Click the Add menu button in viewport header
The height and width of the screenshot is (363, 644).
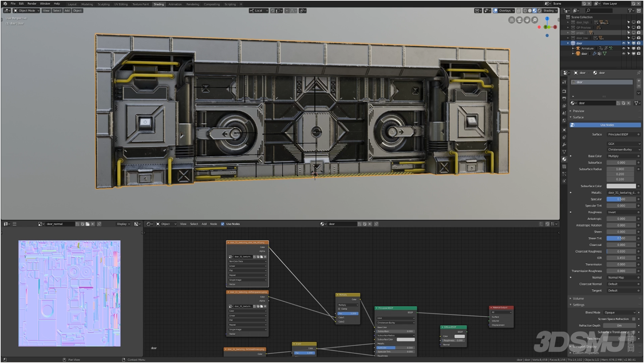[67, 11]
